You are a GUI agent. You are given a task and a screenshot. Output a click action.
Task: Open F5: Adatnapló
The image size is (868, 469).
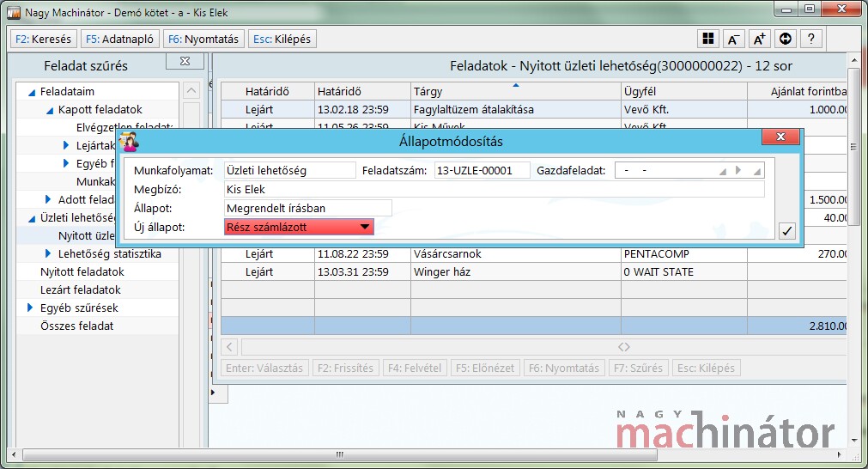[x=120, y=40]
